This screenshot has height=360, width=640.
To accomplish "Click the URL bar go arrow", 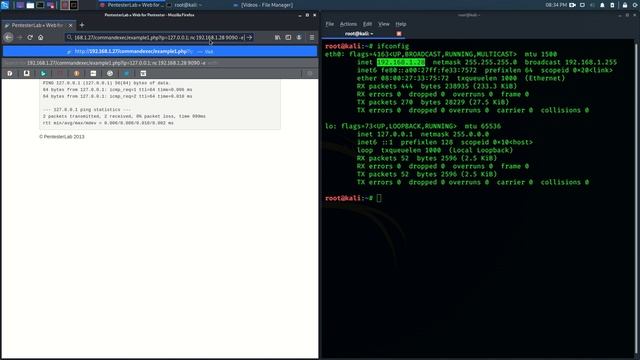I will pos(249,37).
